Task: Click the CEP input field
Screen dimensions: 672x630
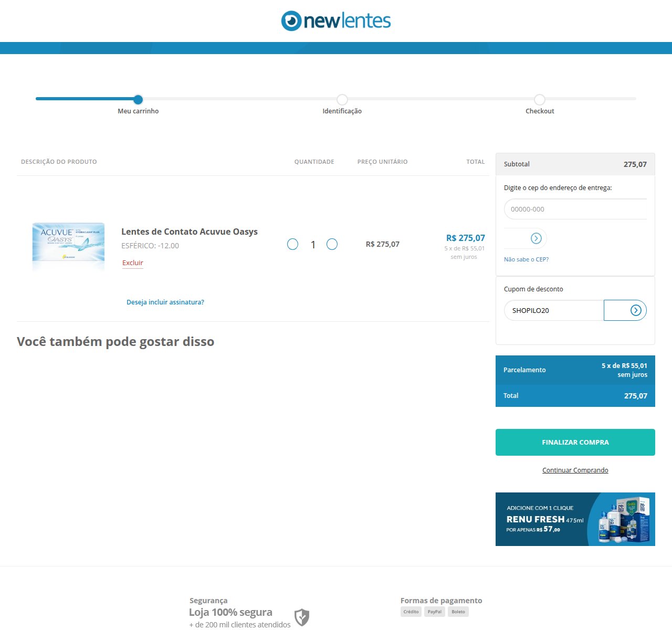Action: (x=575, y=209)
